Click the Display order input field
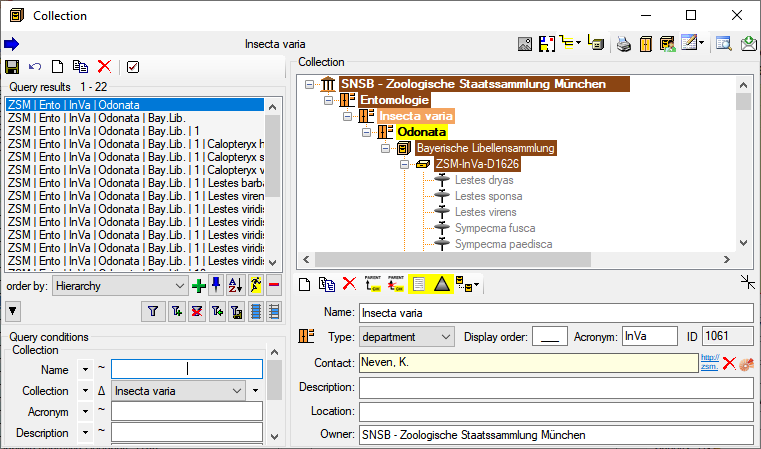Image resolution: width=761 pixels, height=449 pixels. click(550, 336)
